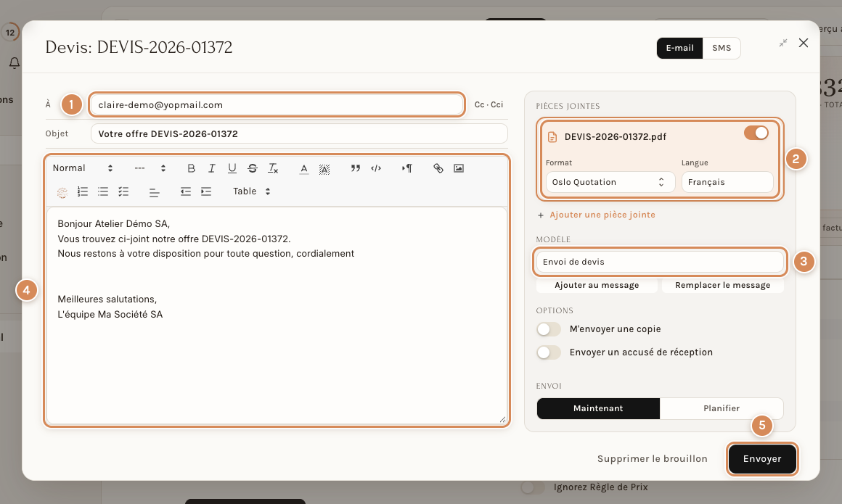This screenshot has height=504, width=842.
Task: Insert a hyperlink
Action: click(438, 168)
